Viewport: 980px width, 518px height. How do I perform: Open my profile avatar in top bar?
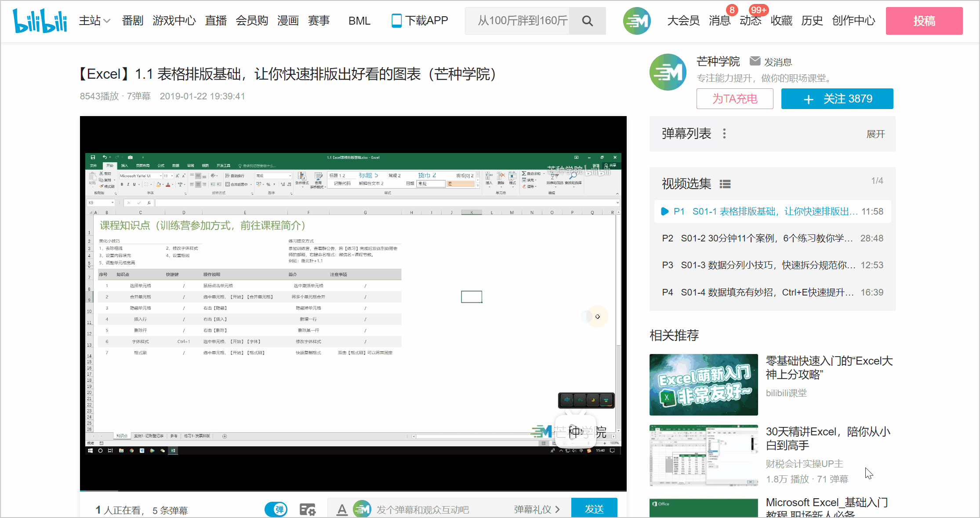tap(637, 21)
